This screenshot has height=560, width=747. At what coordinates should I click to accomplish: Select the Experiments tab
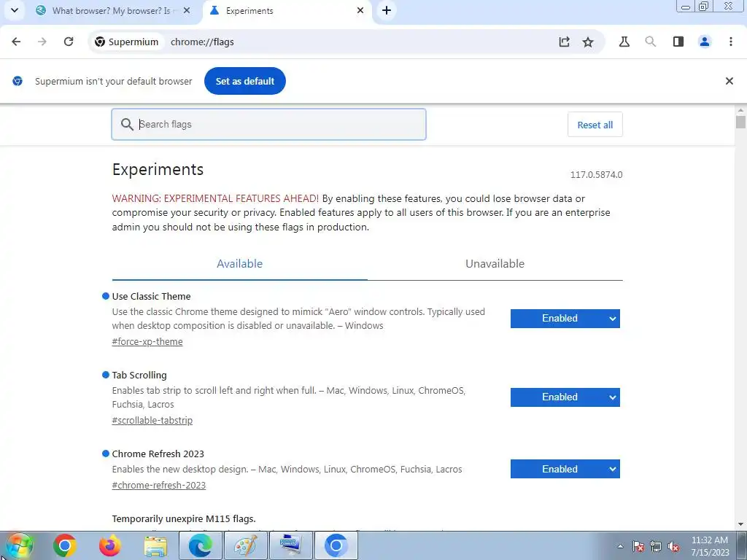pos(286,10)
